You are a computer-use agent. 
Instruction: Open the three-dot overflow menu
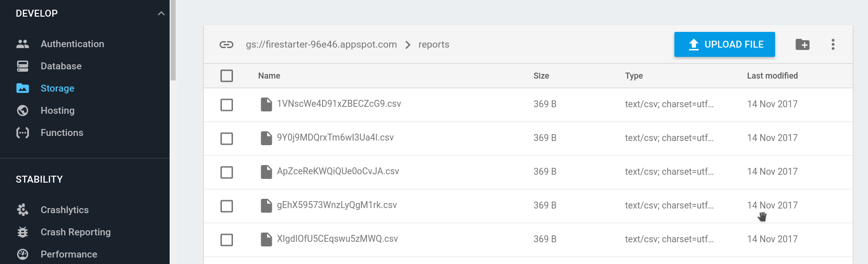pyautogui.click(x=833, y=44)
